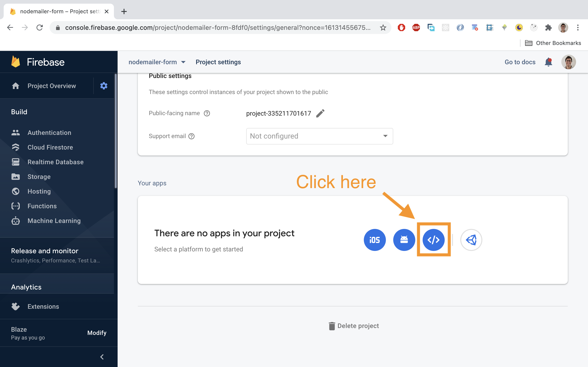Open Realtime Database
This screenshot has width=588, height=367.
55,162
